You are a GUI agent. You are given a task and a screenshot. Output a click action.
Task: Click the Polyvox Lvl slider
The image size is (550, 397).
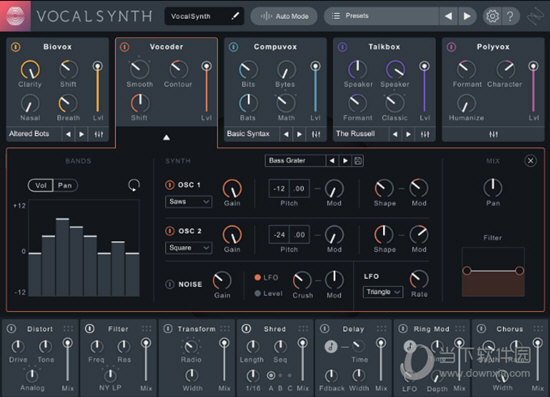[533, 88]
